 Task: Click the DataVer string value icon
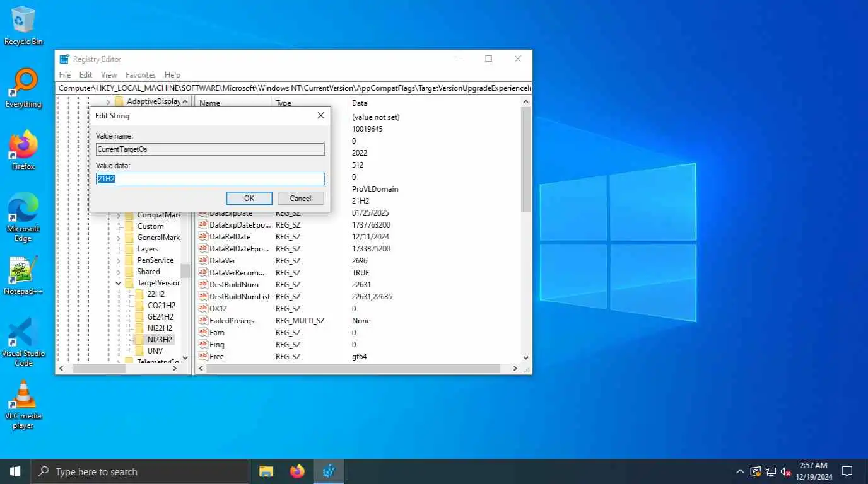(203, 260)
